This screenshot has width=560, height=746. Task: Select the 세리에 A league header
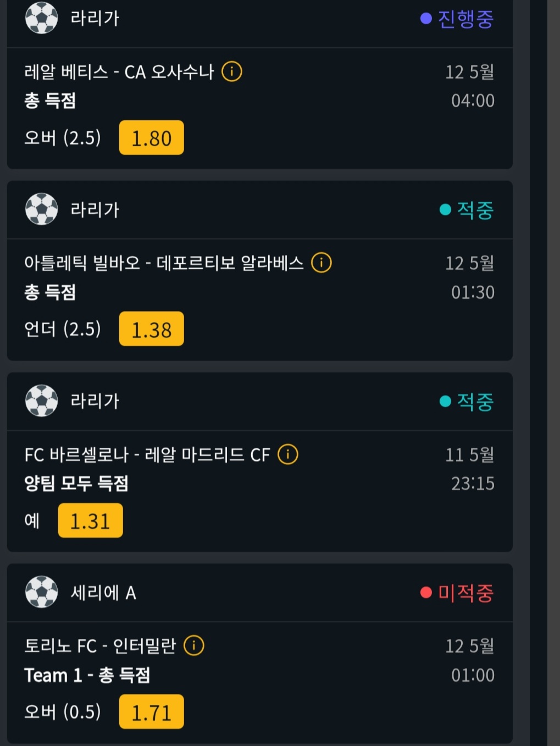pos(103,593)
